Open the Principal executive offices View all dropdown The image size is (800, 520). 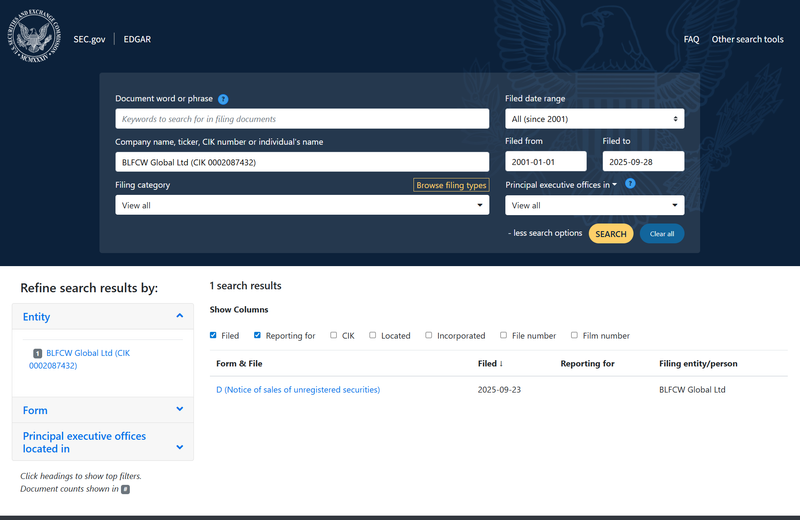[594, 205]
